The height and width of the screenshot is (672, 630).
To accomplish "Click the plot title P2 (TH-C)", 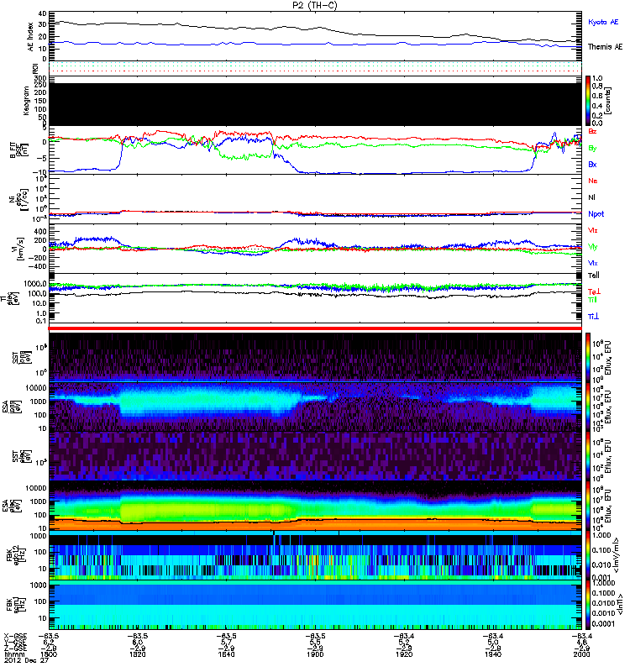I will 315,5.
